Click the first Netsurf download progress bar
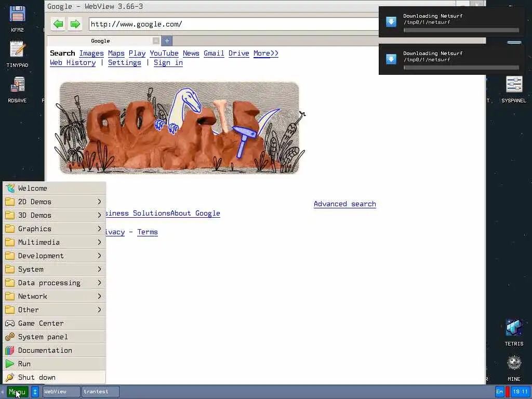This screenshot has height=399, width=532. (461, 30)
